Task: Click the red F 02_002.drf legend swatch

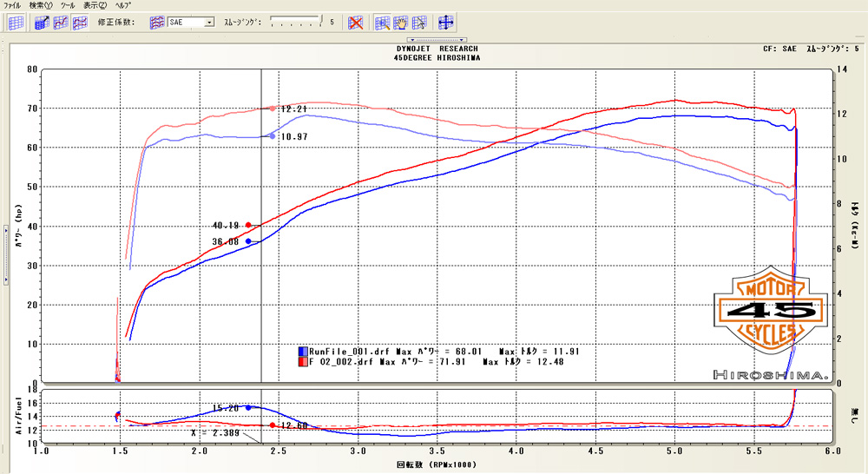Action: (x=303, y=362)
